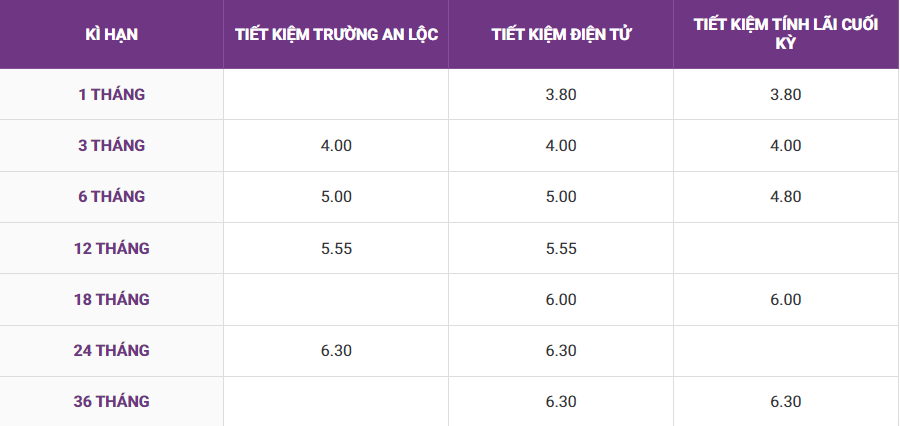Select TIẾT KIỆM TÍNH LÃI CUỐI KỲ header
The image size is (900, 426).
pyautogui.click(x=786, y=34)
